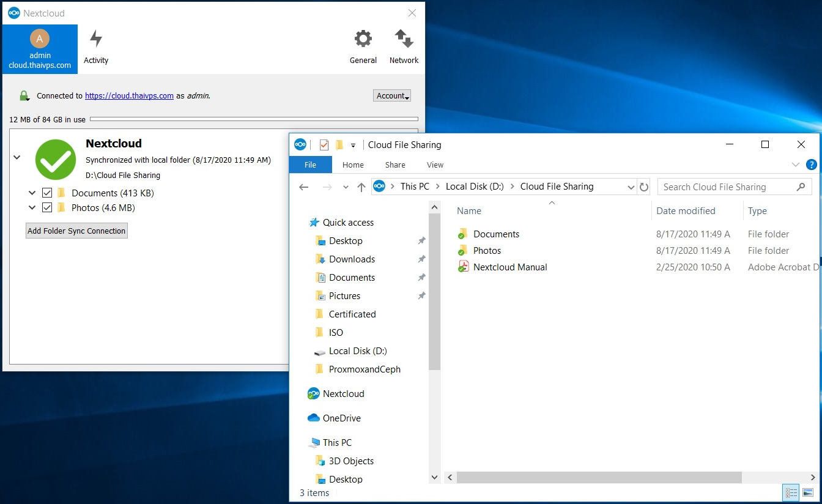Select the admin account avatar

[x=40, y=39]
